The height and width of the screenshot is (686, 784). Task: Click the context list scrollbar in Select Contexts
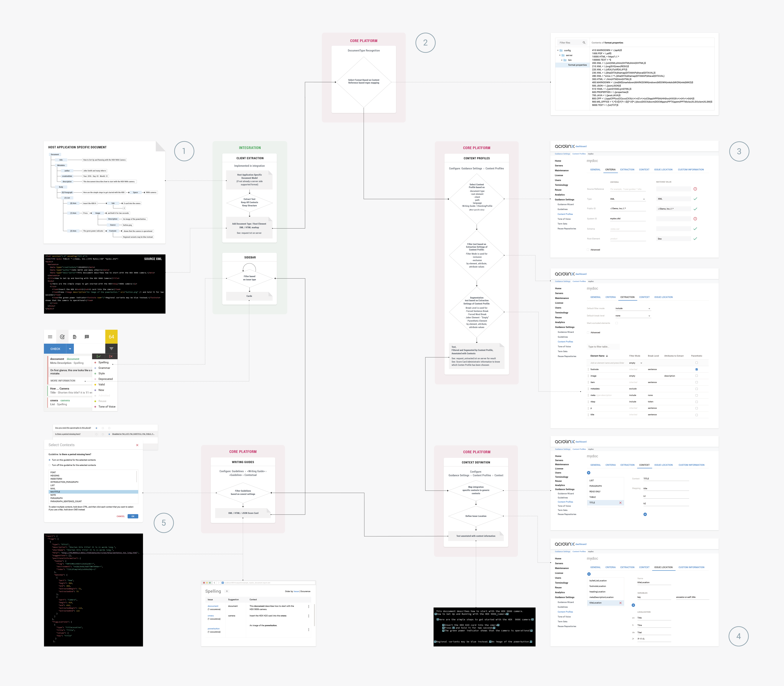coord(137,477)
